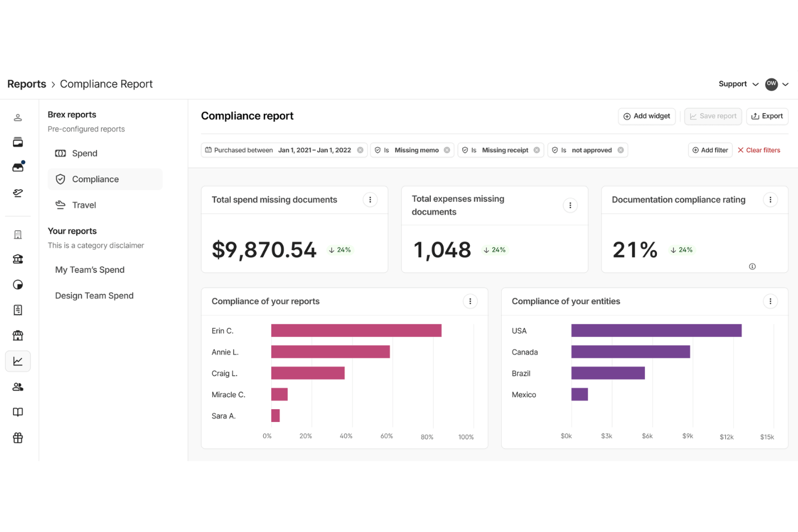
Task: Open the gift rewards icon in sidebar
Action: tap(18, 438)
